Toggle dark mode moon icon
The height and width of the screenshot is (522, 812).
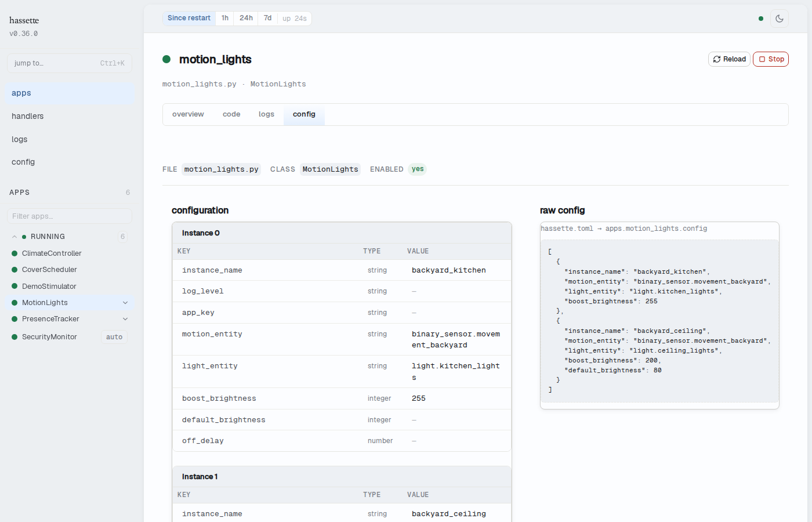(780, 19)
